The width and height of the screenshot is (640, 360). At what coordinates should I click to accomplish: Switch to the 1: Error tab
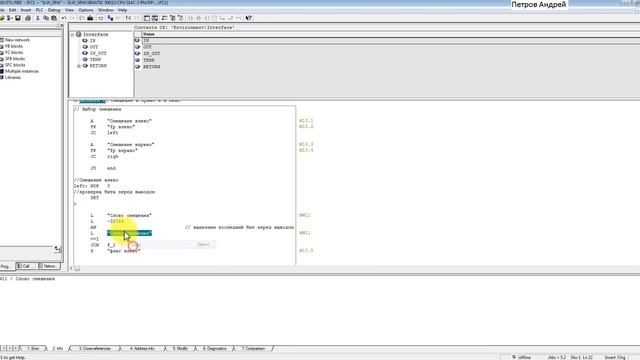(33, 349)
